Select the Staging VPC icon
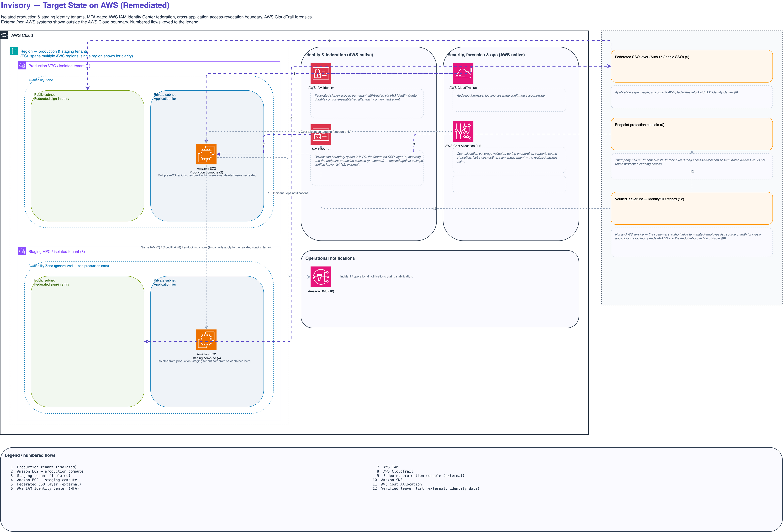Viewport: 783px width, 532px height. click(x=22, y=251)
